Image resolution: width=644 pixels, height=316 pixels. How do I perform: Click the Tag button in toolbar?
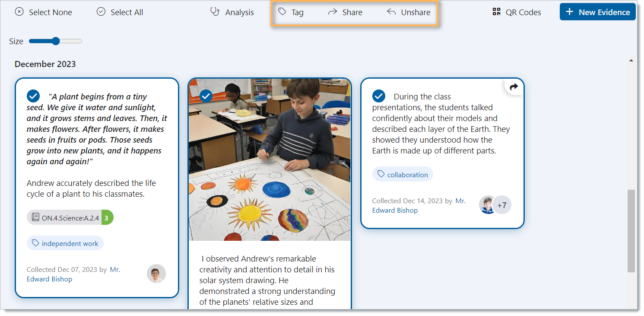click(291, 12)
